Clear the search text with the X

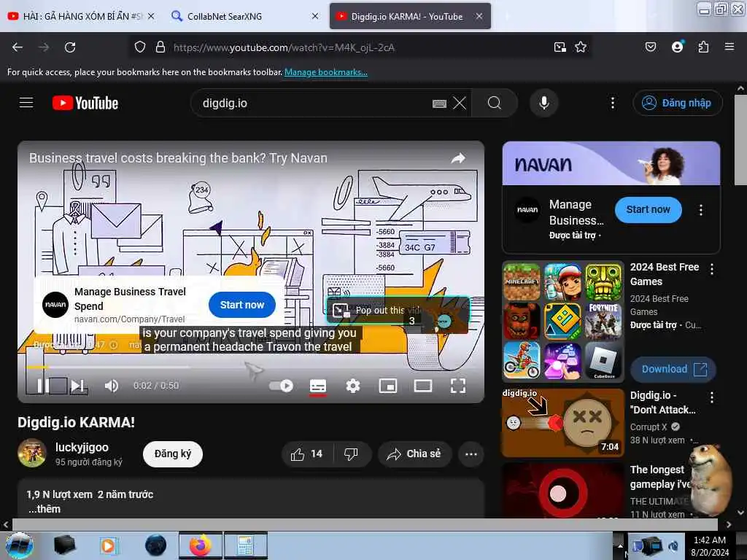click(460, 104)
